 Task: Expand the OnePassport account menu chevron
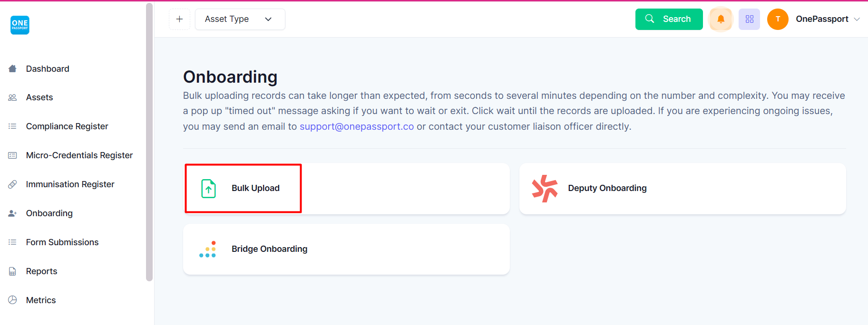tap(857, 19)
